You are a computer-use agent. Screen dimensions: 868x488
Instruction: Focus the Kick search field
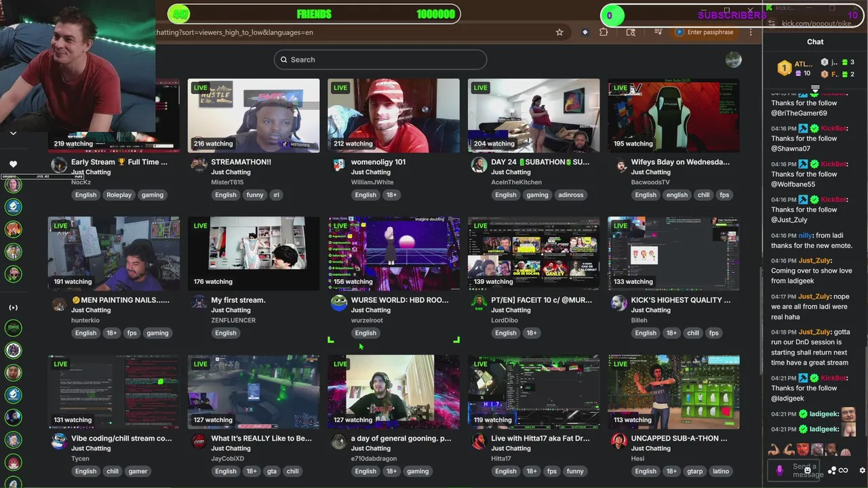click(x=380, y=60)
